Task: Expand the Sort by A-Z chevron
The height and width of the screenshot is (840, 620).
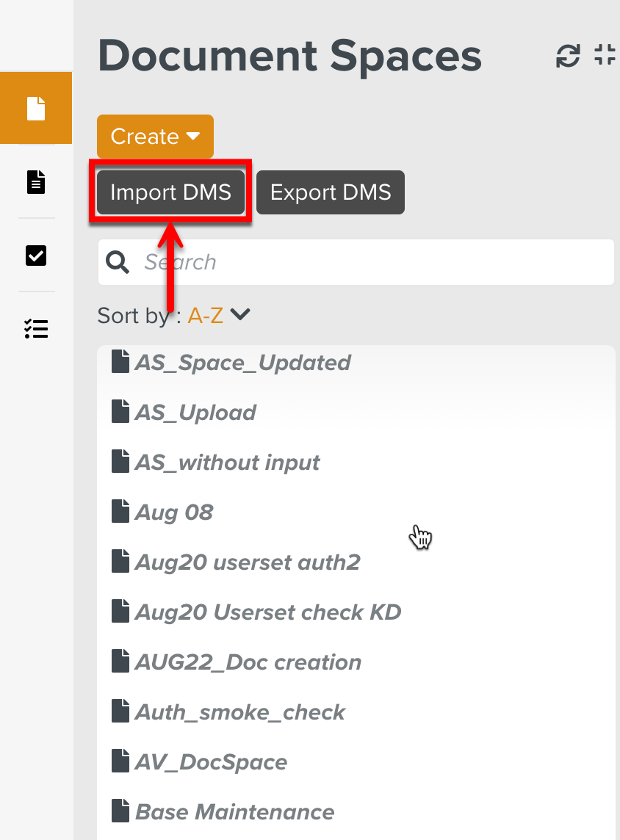Action: tap(240, 315)
